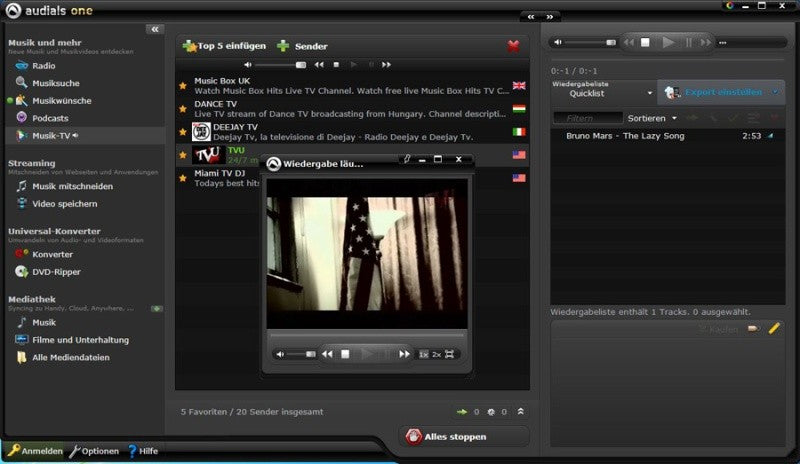Image resolution: width=800 pixels, height=464 pixels.
Task: Open Video speichern in sidebar
Action: 64,204
